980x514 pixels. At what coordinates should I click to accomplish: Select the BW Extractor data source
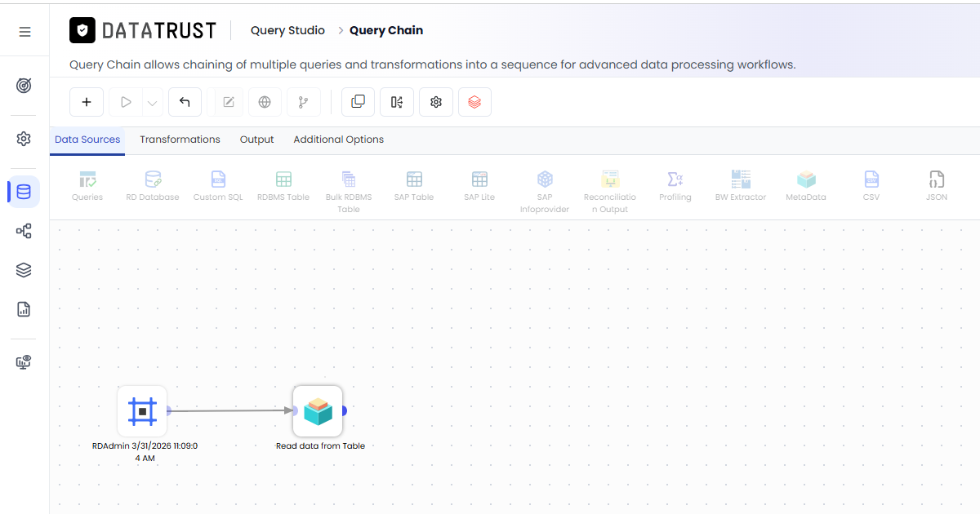click(741, 186)
